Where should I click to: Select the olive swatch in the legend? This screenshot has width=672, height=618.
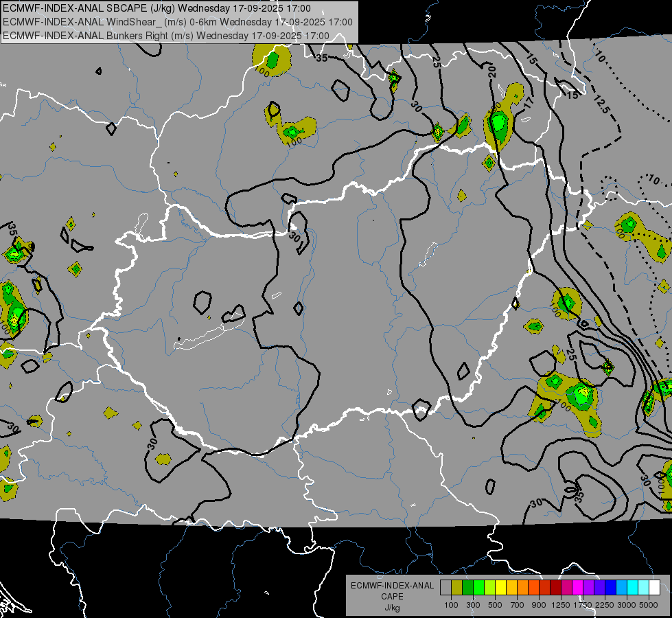(x=456, y=587)
